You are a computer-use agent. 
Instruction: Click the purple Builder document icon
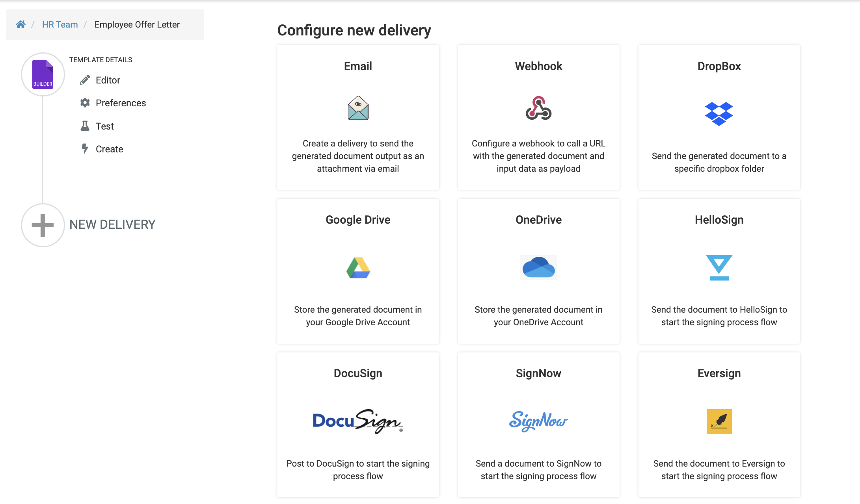coord(43,74)
